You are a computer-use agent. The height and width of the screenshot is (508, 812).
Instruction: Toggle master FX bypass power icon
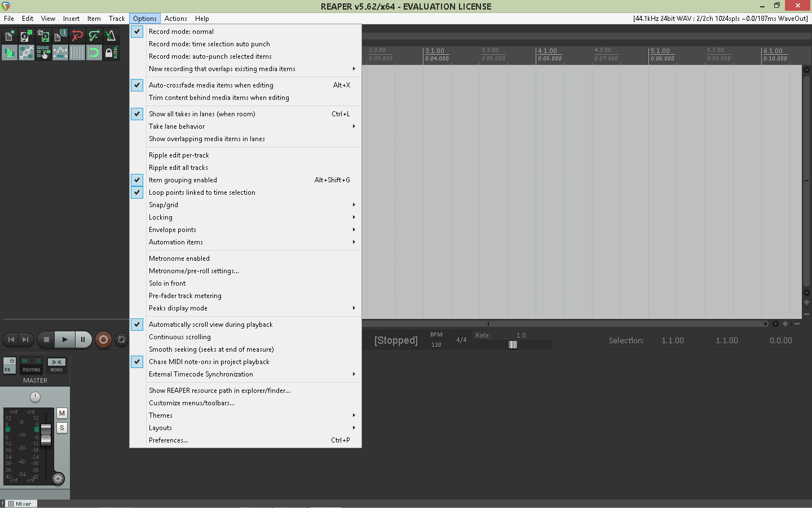pos(11,361)
